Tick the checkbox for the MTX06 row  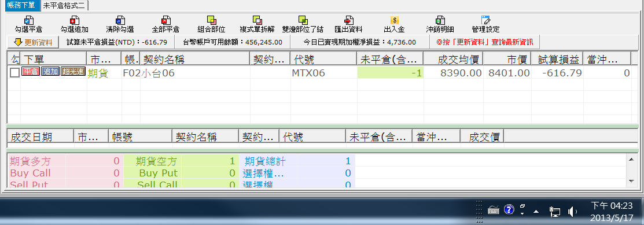pos(14,73)
